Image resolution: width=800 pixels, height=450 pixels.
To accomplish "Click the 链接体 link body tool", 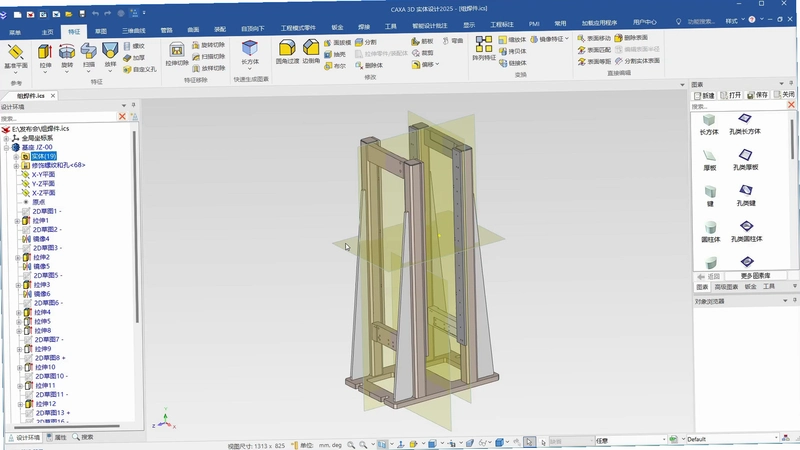I will click(x=512, y=63).
